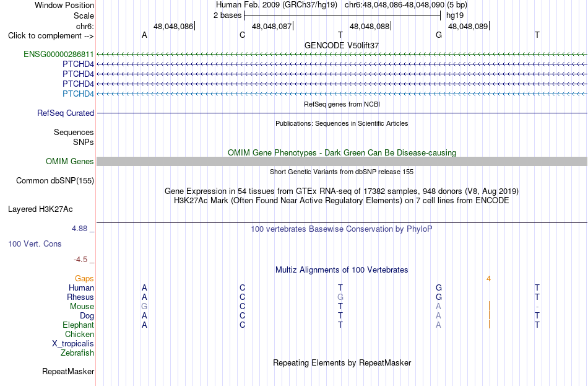
Task: Click base A in the Human alignment row
Action: 144,288
